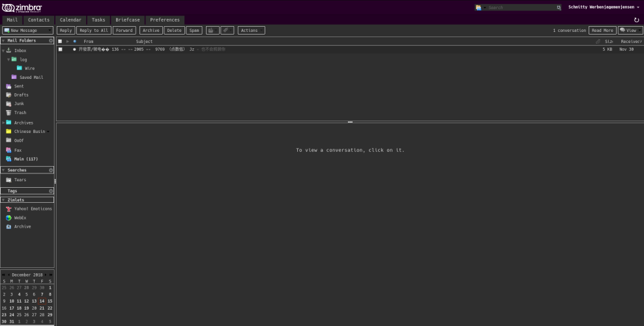
Task: Click the read/unread blue dot column header
Action: coord(74,42)
